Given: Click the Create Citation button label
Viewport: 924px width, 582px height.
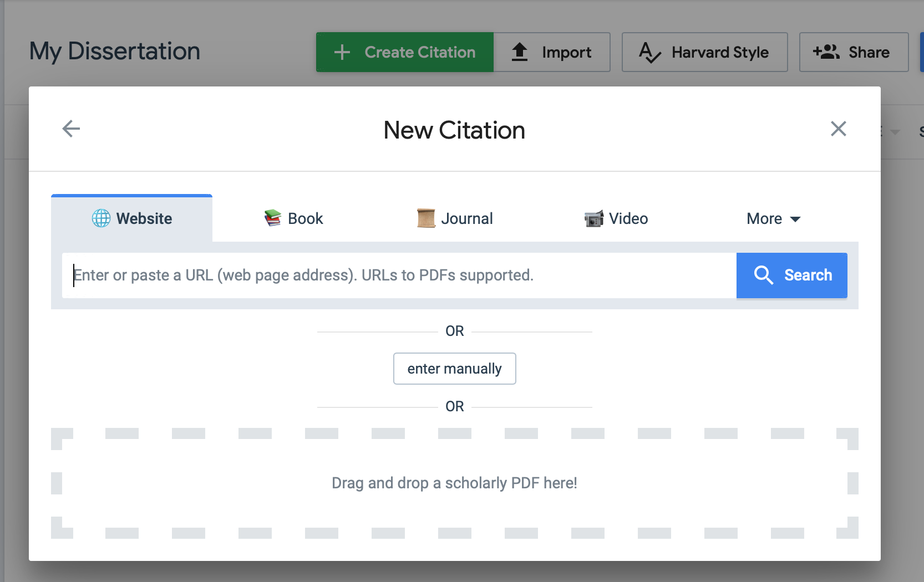Looking at the screenshot, I should 420,52.
